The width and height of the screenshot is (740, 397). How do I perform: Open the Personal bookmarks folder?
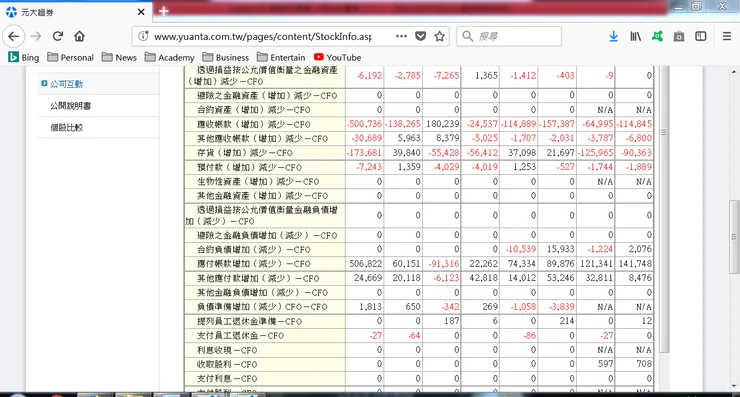click(70, 58)
